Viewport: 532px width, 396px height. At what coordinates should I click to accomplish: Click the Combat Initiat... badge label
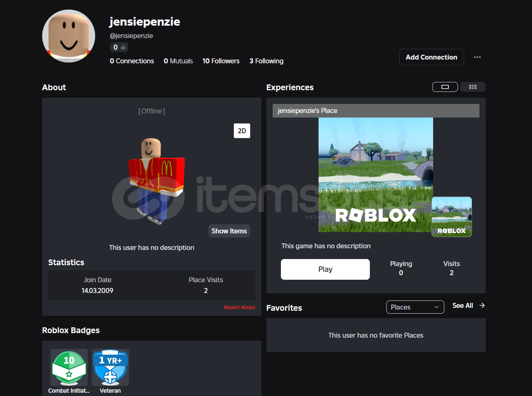click(69, 391)
